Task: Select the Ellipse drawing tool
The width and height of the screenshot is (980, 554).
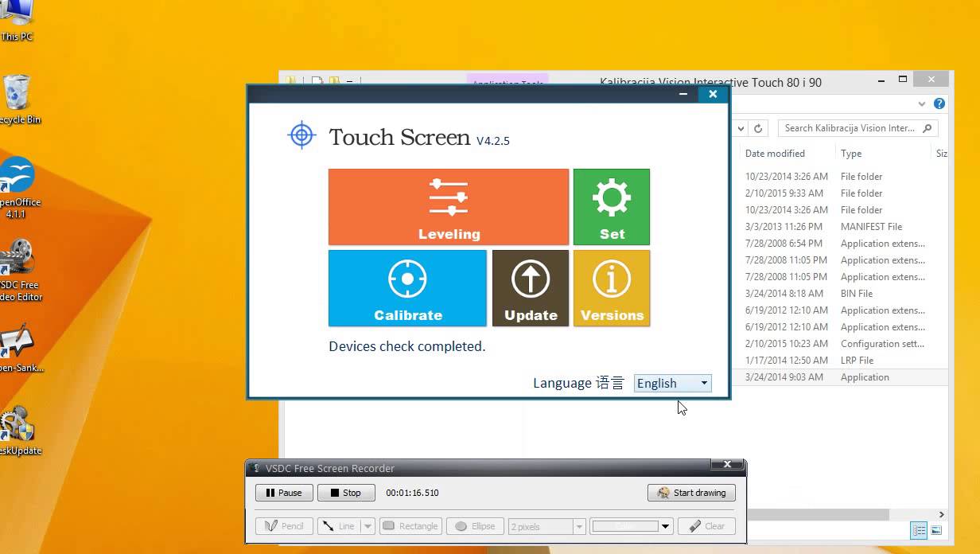Action: click(475, 526)
